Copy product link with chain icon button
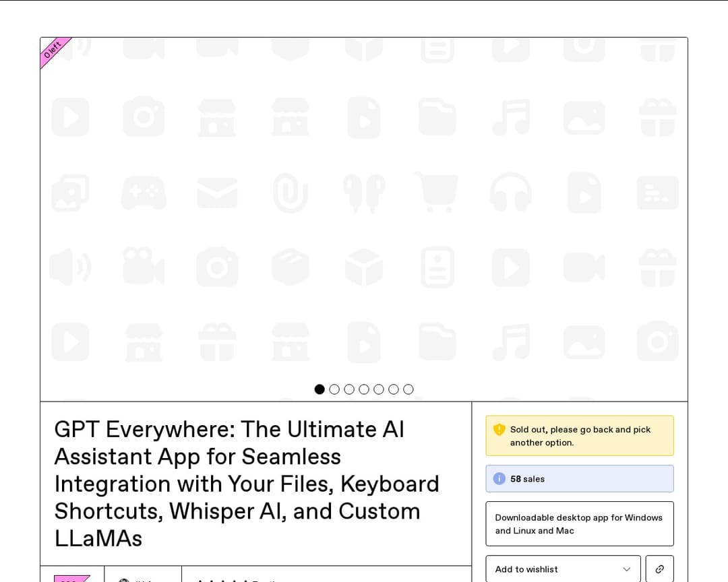The height and width of the screenshot is (582, 728). [x=659, y=569]
